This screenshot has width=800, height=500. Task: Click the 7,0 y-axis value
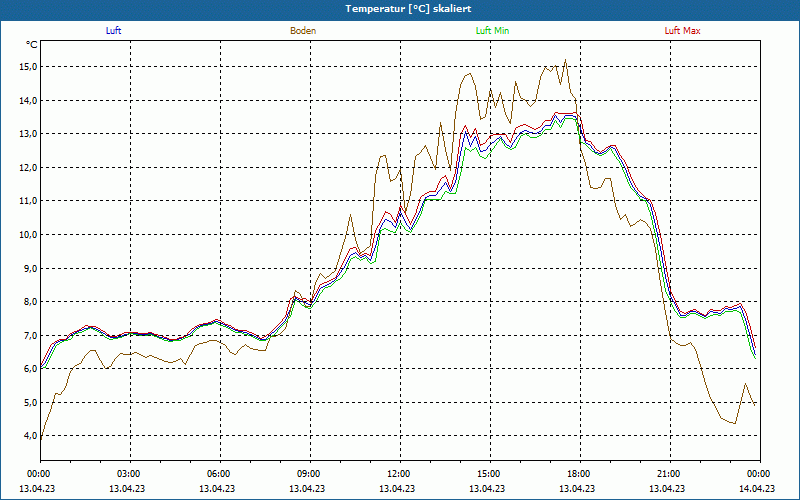[31, 335]
